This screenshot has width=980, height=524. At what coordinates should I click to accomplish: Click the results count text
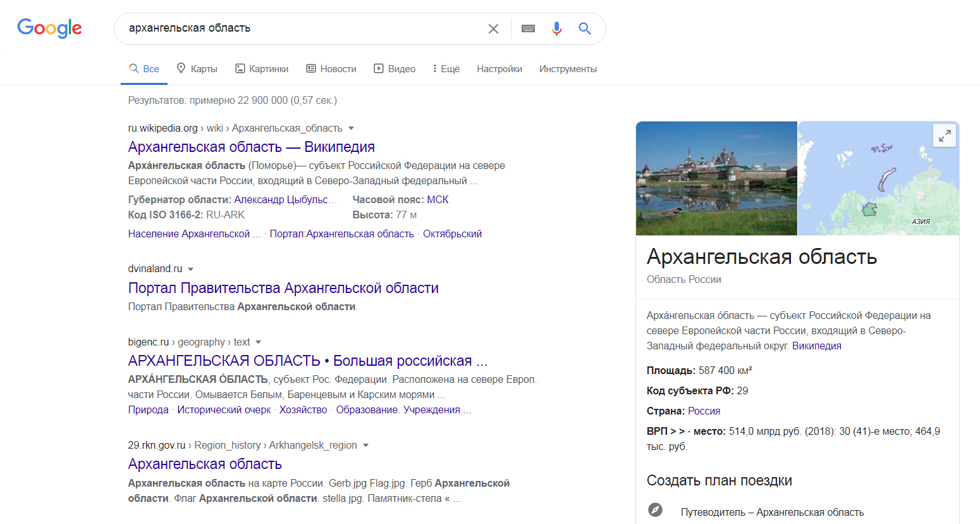tap(232, 100)
